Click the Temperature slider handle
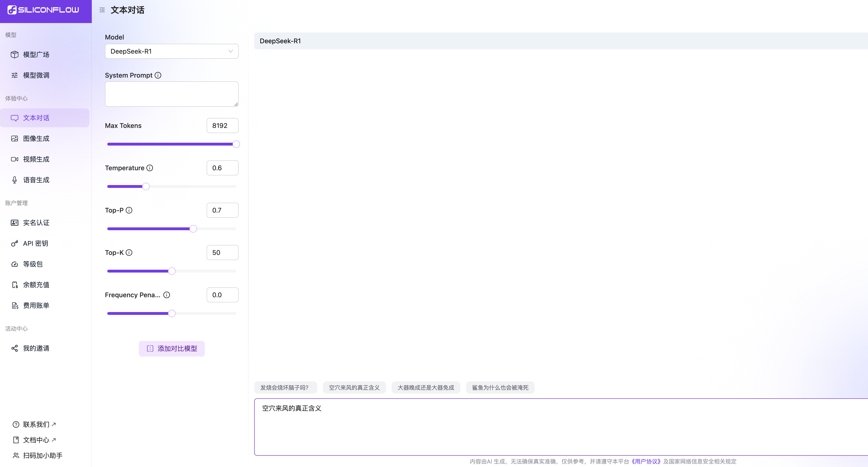868x467 pixels. tap(145, 186)
